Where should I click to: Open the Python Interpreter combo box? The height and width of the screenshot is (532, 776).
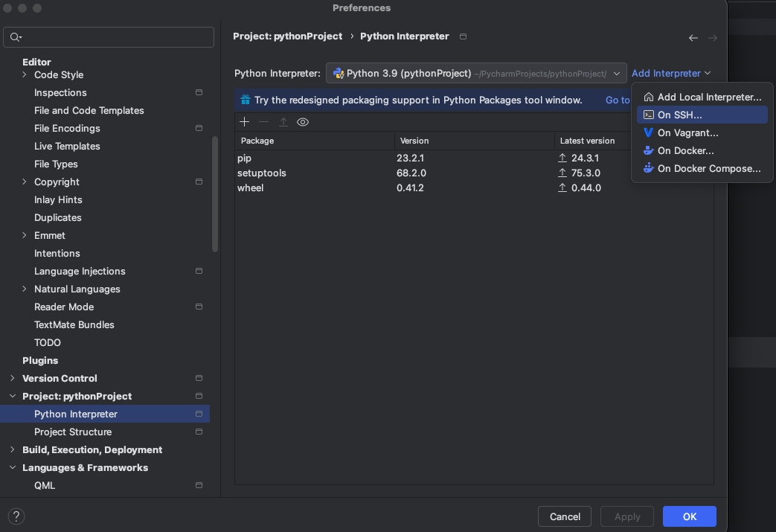[476, 73]
